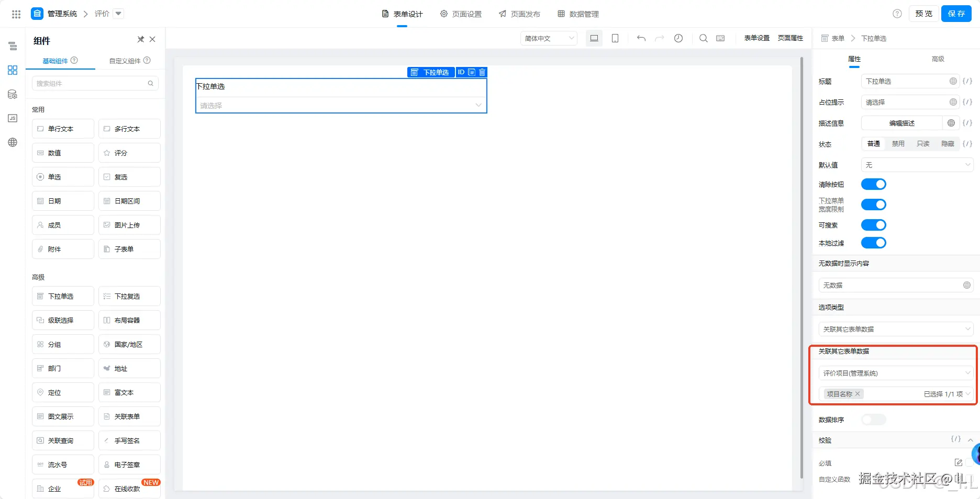Screen dimensions: 980x499
Task: Toggle 下拉菜单宽度限制 switch
Action: tap(874, 205)
